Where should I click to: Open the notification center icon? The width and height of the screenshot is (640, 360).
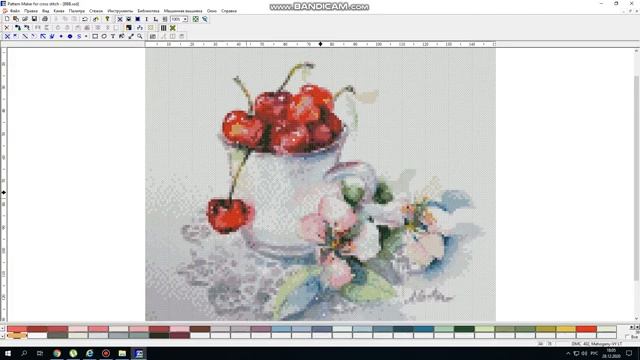pos(629,353)
